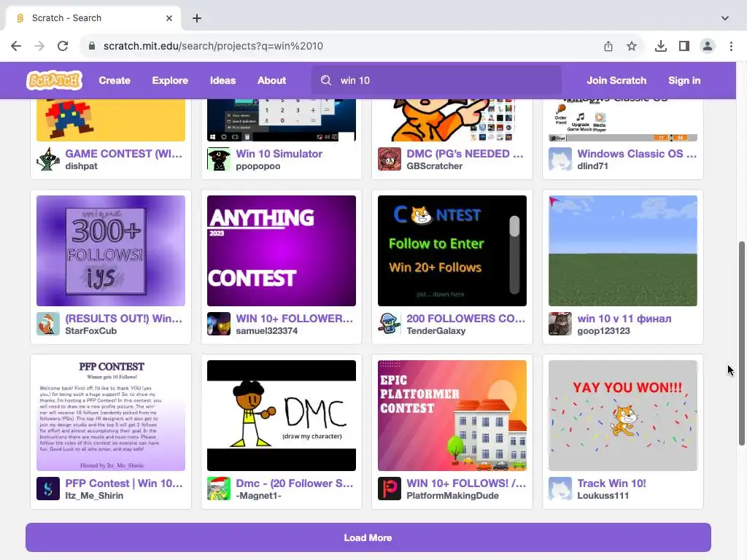Click Sign in
This screenshot has height=560, width=747.
[x=684, y=80]
